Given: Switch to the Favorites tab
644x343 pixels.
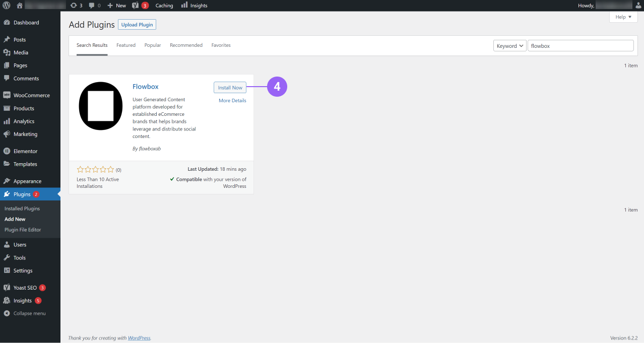Looking at the screenshot, I should pos(221,45).
